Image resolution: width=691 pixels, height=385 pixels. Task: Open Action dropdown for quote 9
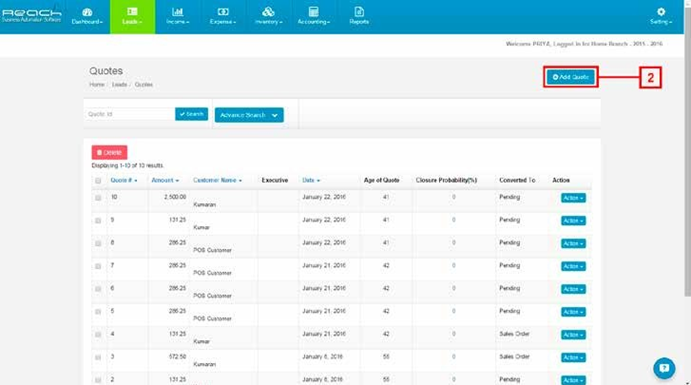coord(573,221)
